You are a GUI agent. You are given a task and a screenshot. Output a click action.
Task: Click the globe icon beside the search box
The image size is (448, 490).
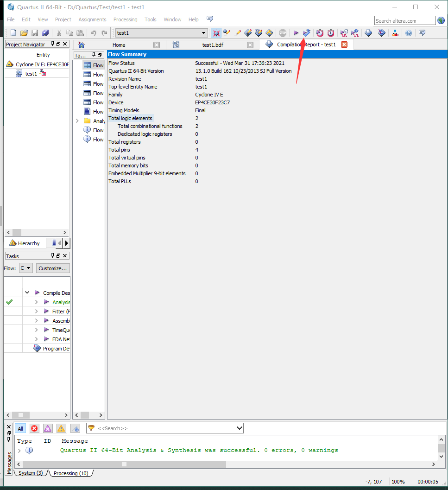pyautogui.click(x=441, y=20)
